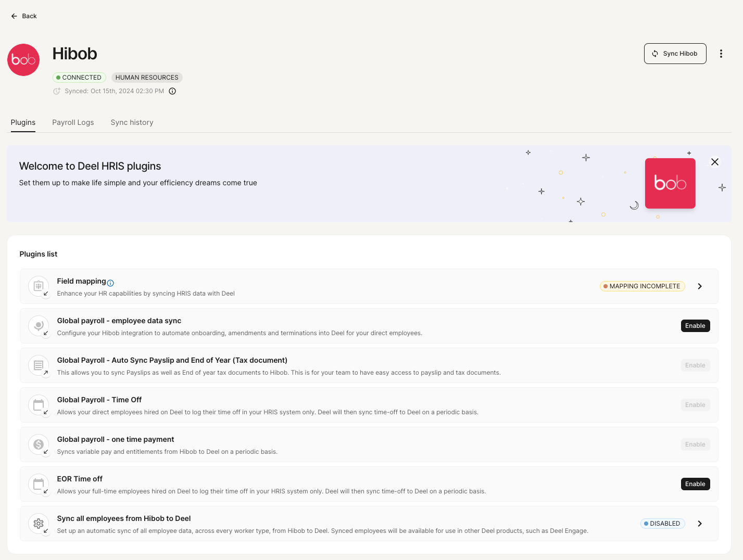Expand Field mapping row chevron

coord(700,286)
